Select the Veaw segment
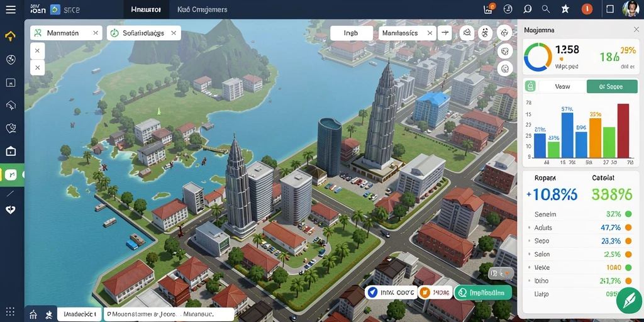 (562, 86)
